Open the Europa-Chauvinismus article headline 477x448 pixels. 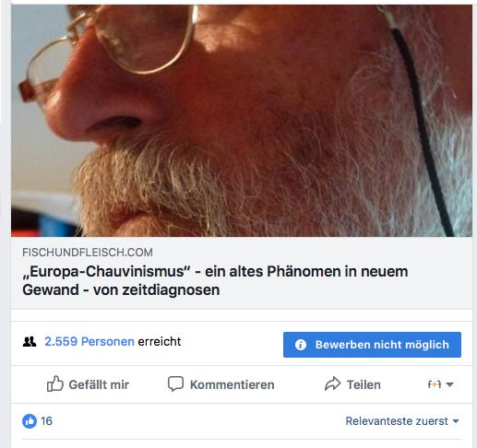pyautogui.click(x=215, y=280)
